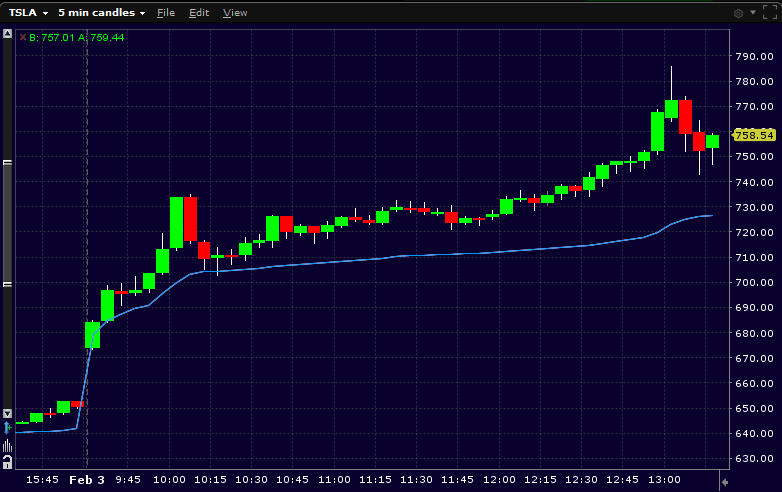The image size is (782, 492).
Task: Open the View menu
Action: (235, 13)
